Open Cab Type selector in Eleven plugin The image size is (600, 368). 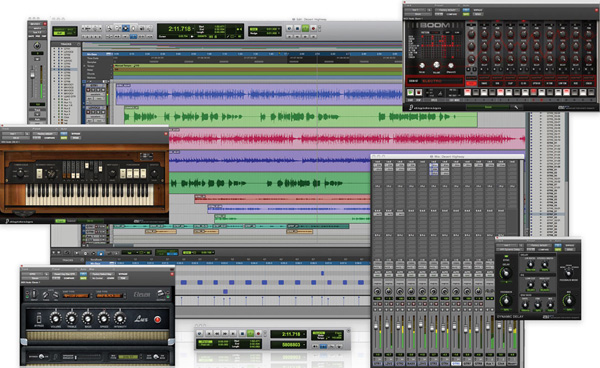pos(109,295)
